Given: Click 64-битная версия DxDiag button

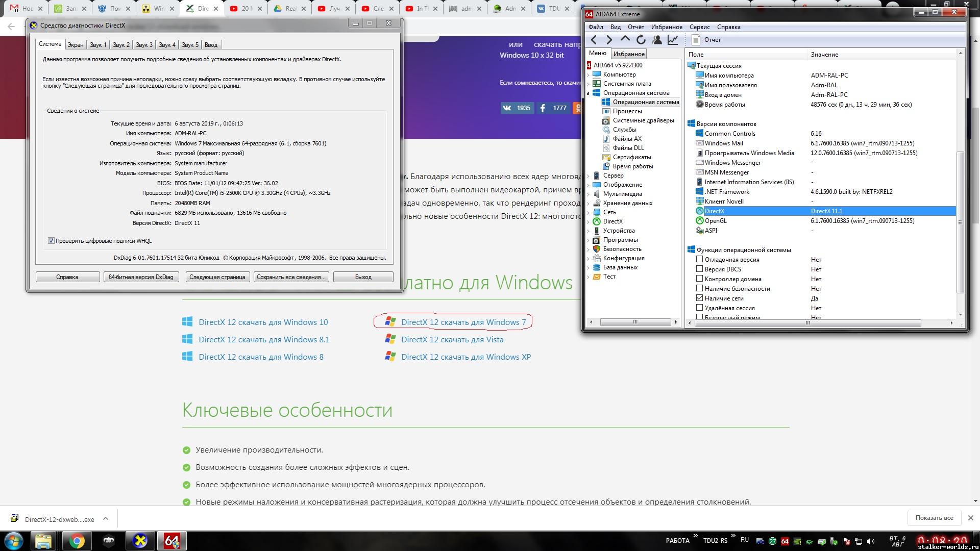Looking at the screenshot, I should (x=141, y=277).
